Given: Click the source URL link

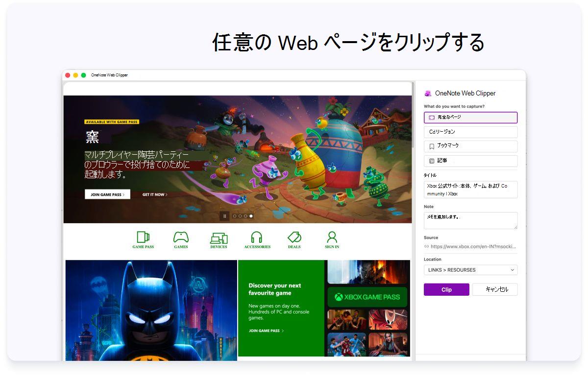Looking at the screenshot, I should (x=473, y=247).
